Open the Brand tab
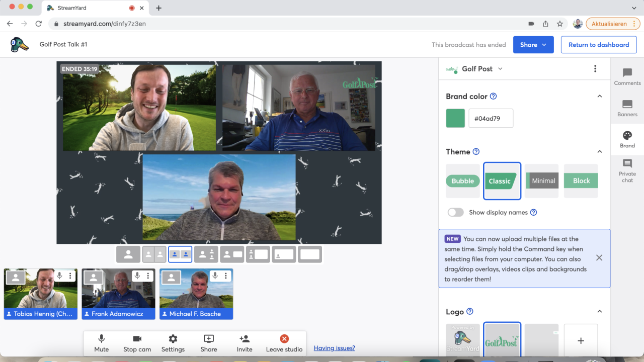Screen dimensions: 644x362 627,139
